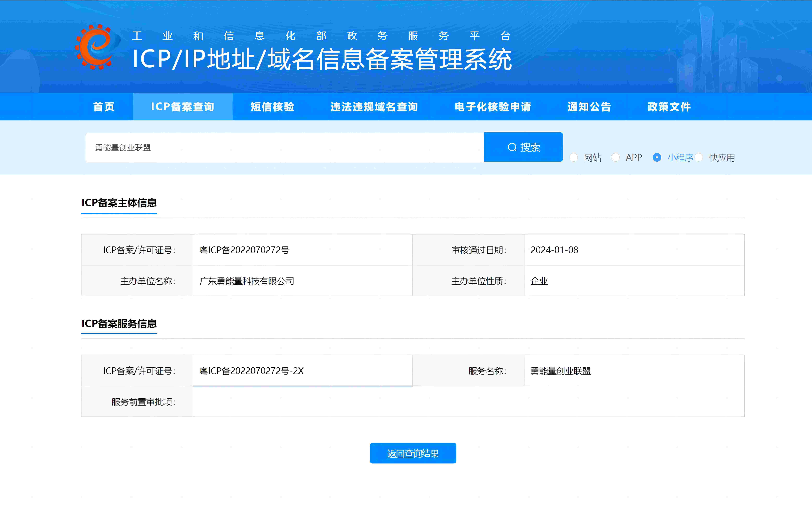Click license number 粤ICP备2022070272号-2X cell
The image size is (812, 505).
(251, 371)
